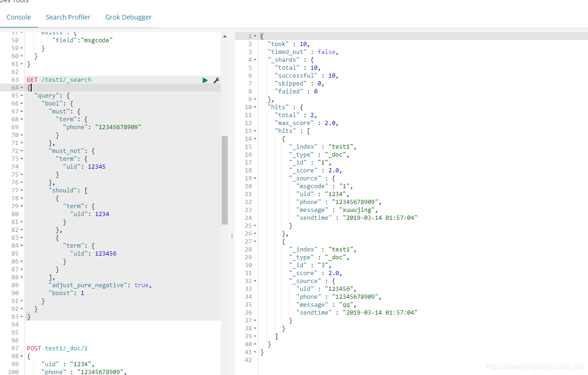Fold "_source" at output line 32

[x=255, y=281]
